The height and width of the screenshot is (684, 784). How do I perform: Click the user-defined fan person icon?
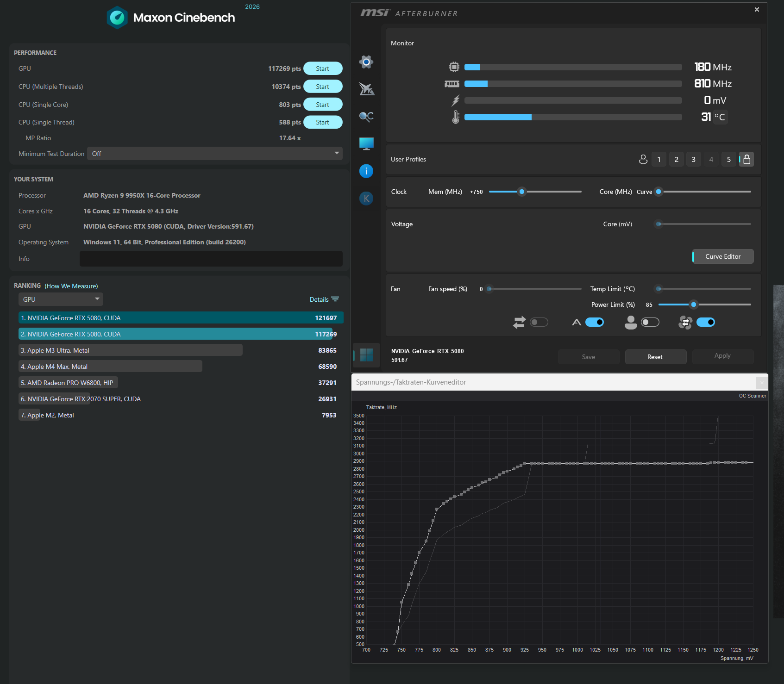(x=631, y=322)
